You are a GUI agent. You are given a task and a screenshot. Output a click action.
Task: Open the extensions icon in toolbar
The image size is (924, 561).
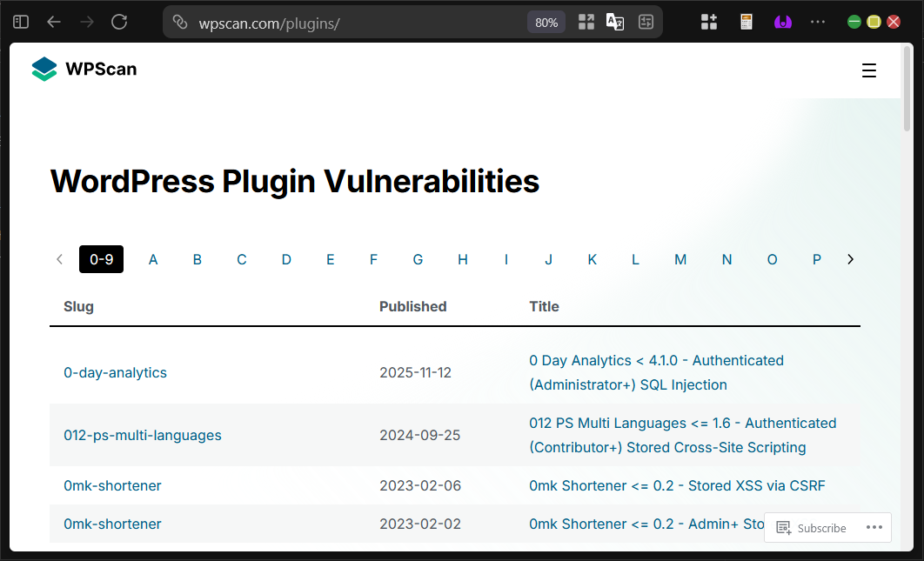pyautogui.click(x=709, y=23)
